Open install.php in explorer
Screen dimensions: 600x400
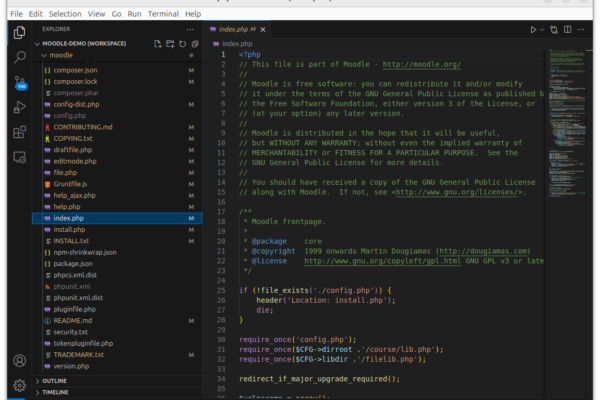(x=117, y=230)
